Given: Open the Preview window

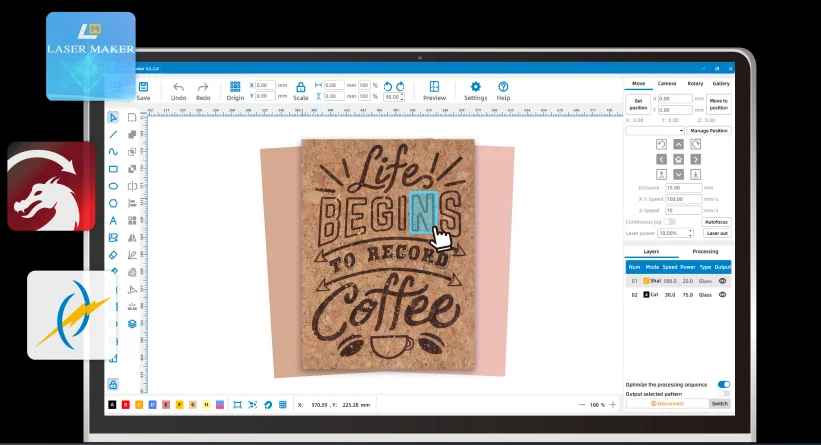Looking at the screenshot, I should (x=434, y=89).
